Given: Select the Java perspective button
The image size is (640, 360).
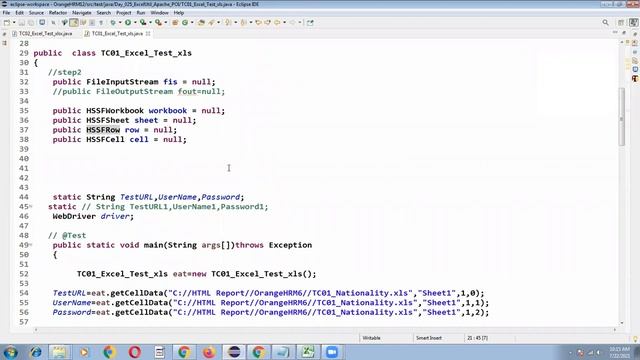Looking at the screenshot, I should pyautogui.click(x=633, y=23).
